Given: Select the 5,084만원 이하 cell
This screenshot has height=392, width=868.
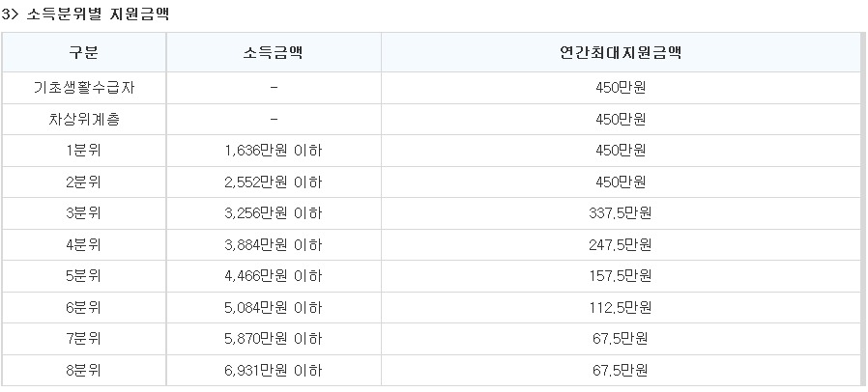Looking at the screenshot, I should pos(273,307).
